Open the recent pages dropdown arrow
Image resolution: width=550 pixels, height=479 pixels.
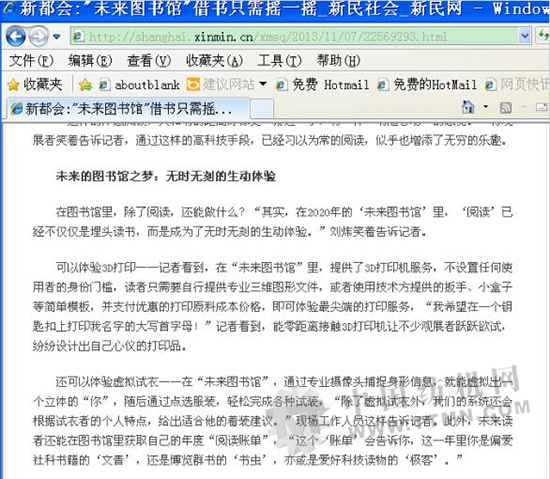[x=56, y=36]
